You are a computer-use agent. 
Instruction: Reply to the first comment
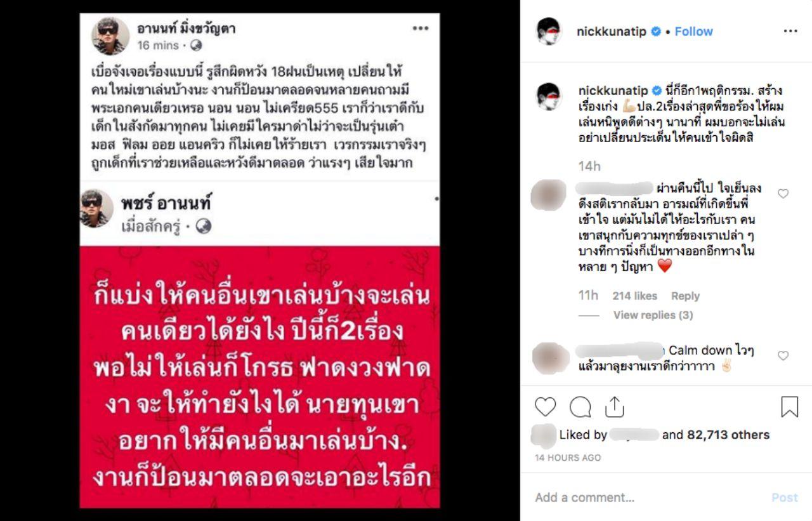click(685, 296)
